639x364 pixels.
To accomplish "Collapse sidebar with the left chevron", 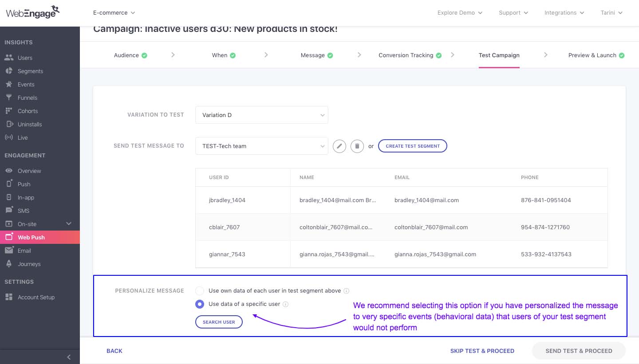I will coord(69,357).
